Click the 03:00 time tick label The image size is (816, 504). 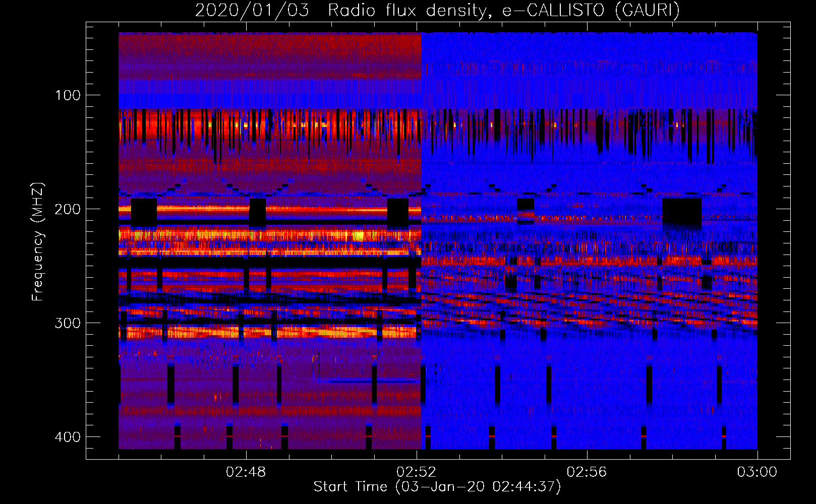coord(757,472)
